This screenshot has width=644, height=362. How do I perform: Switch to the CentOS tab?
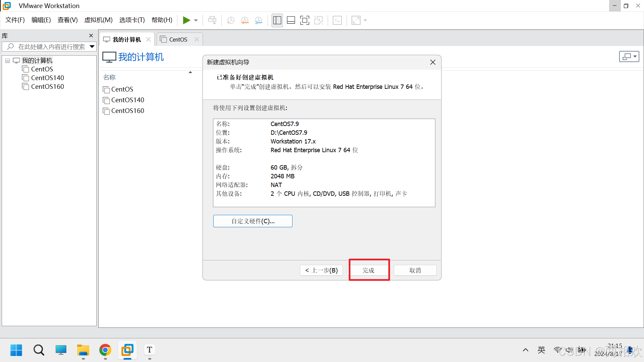click(178, 40)
